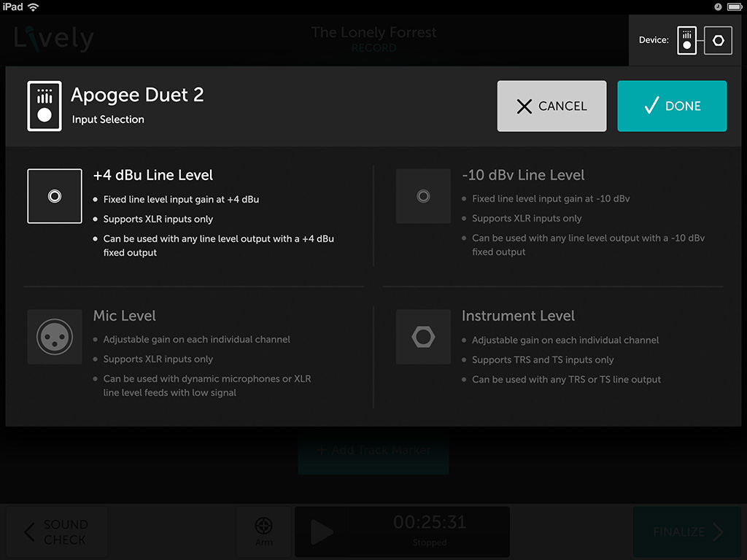Tap the Device hexagon input icon
The width and height of the screenshot is (747, 560).
pyautogui.click(x=719, y=40)
